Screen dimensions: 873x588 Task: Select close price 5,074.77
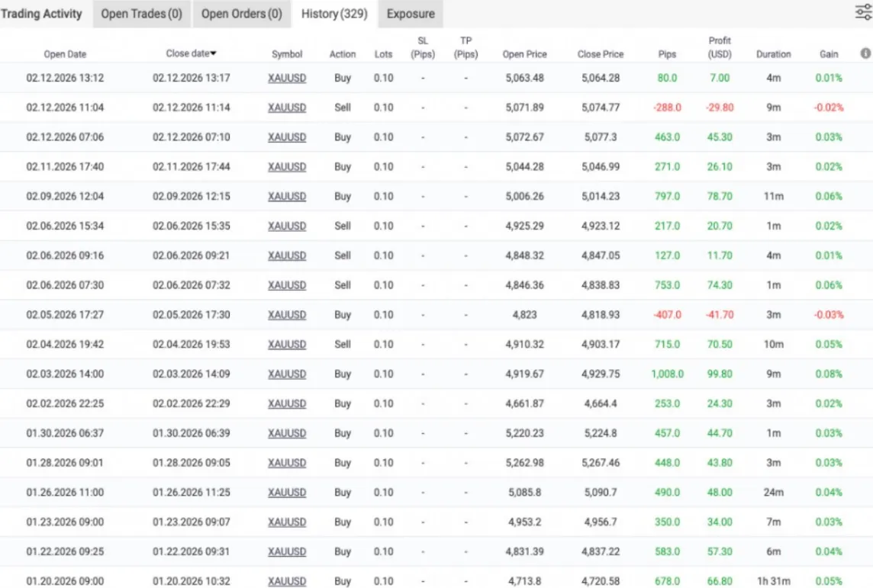click(600, 108)
